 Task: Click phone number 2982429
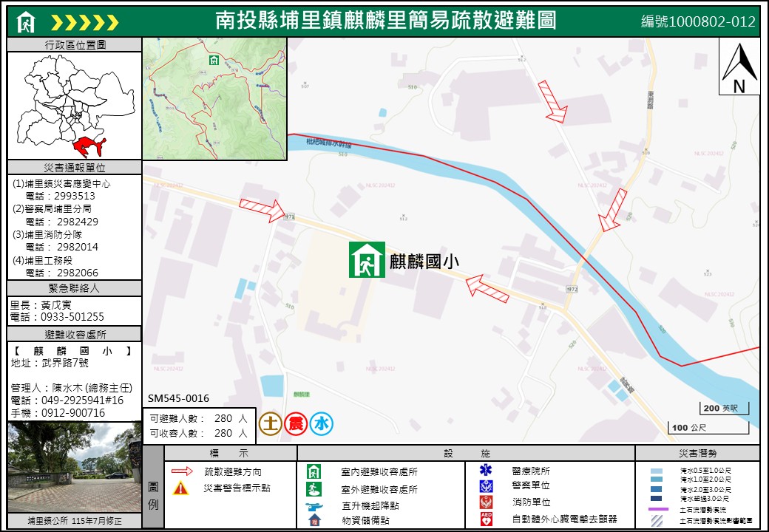[77, 222]
